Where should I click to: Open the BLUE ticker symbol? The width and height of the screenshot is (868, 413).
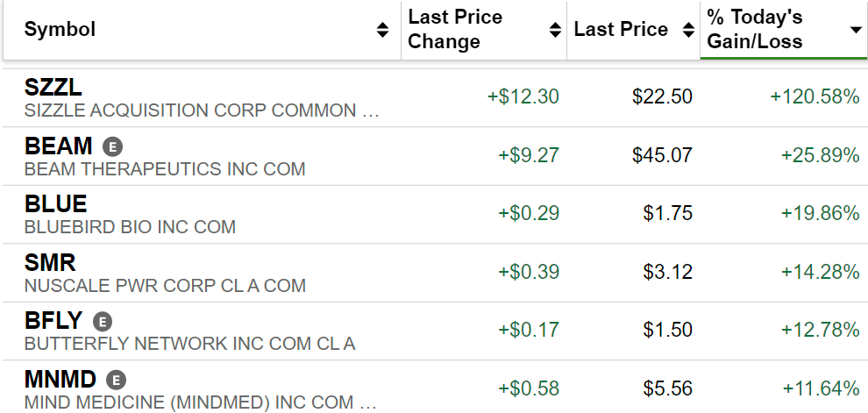[x=55, y=204]
